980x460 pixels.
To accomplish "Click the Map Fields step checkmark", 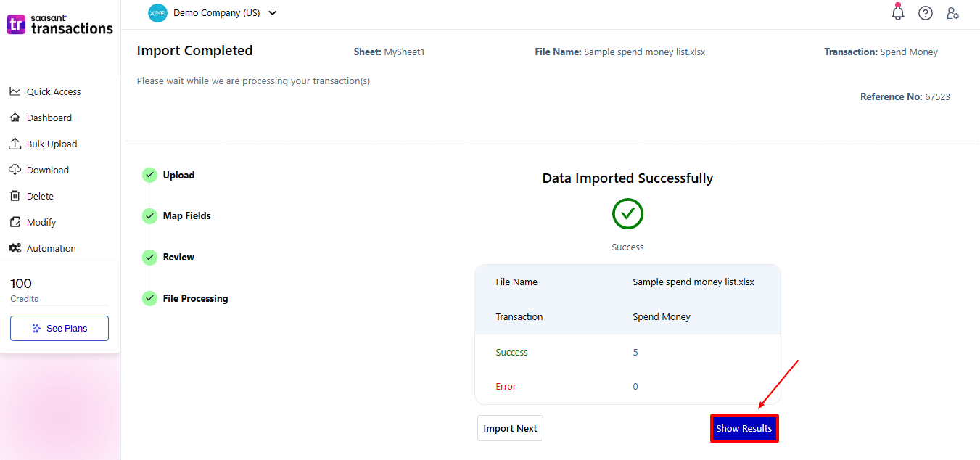I will coord(149,216).
